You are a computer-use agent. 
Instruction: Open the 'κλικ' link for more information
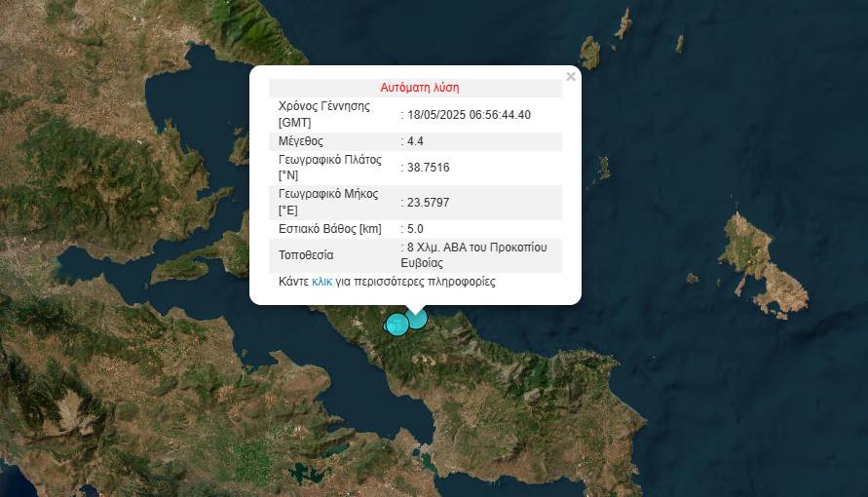pyautogui.click(x=321, y=282)
